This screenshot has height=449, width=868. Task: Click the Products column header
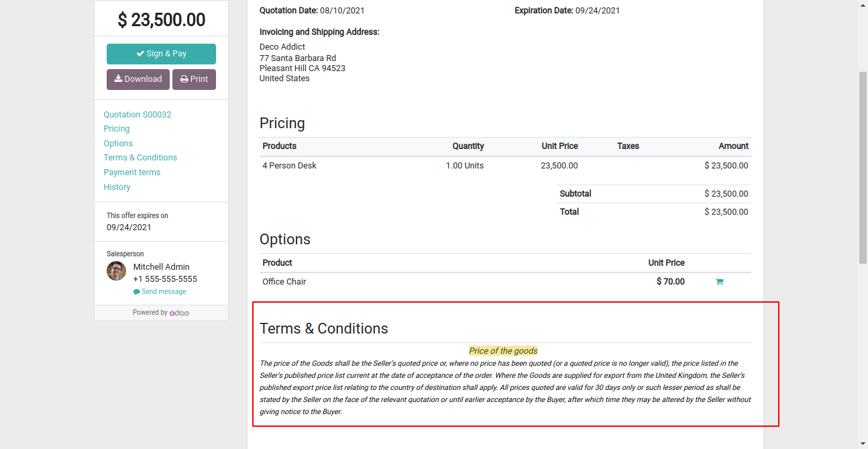click(279, 146)
